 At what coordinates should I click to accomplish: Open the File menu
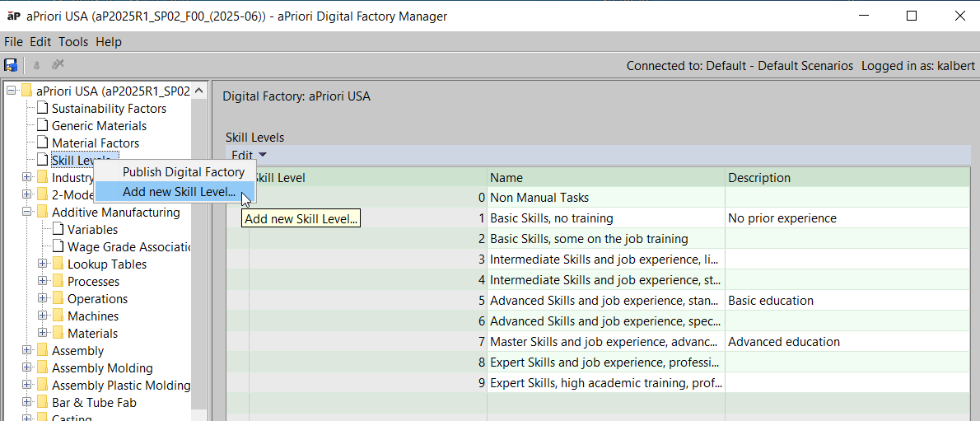pos(14,42)
